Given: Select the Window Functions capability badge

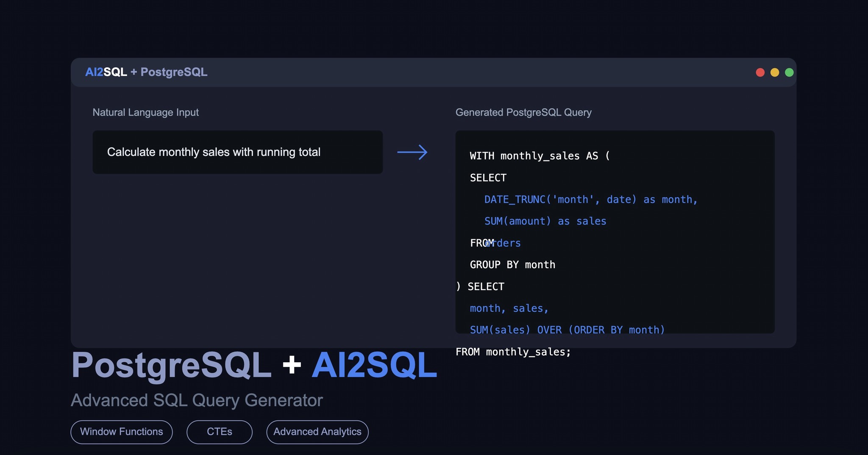Looking at the screenshot, I should (x=122, y=432).
